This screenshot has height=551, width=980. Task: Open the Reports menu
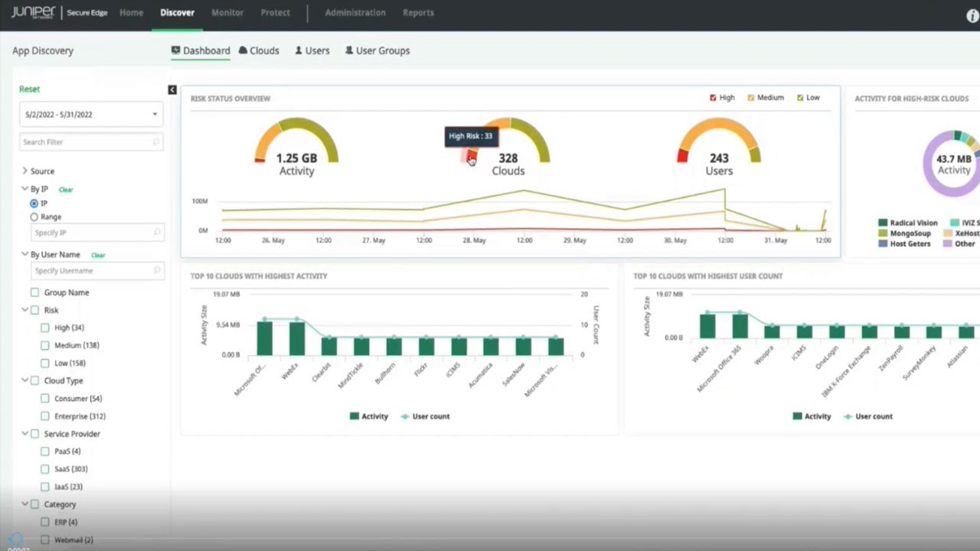[x=418, y=12]
